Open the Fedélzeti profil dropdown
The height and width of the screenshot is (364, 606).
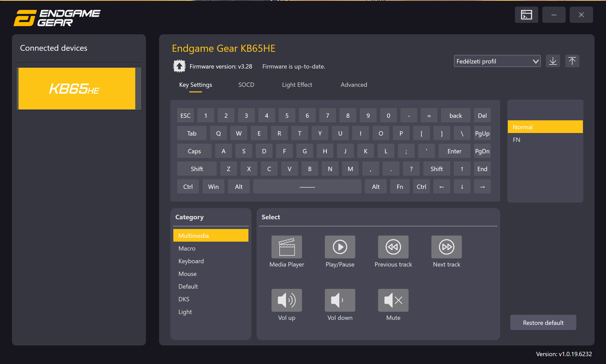pyautogui.click(x=497, y=61)
